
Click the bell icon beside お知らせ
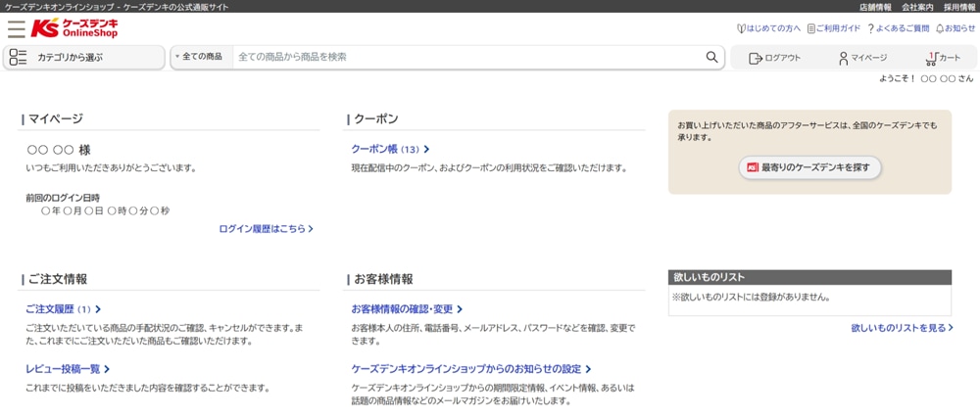940,28
